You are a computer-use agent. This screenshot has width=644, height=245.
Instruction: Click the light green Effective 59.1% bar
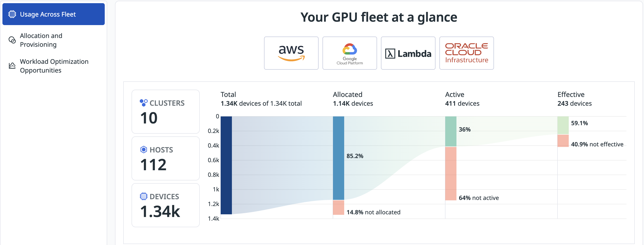(x=563, y=125)
